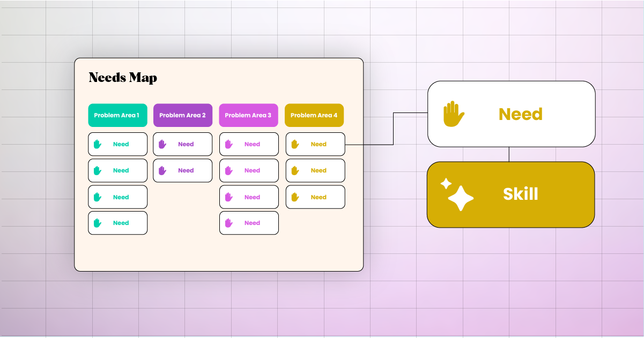
Task: Click hand icon in first yellow Need card
Action: [294, 144]
